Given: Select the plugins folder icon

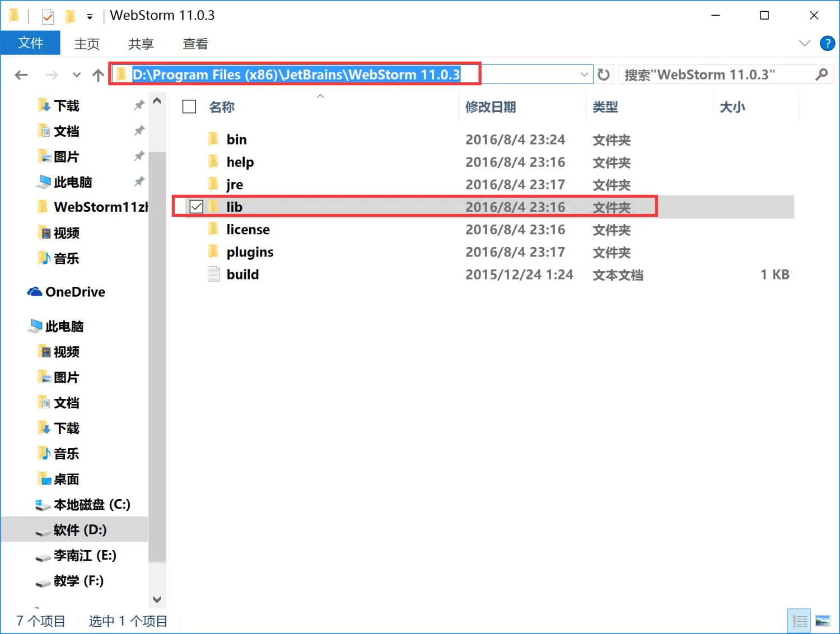Looking at the screenshot, I should click(213, 251).
